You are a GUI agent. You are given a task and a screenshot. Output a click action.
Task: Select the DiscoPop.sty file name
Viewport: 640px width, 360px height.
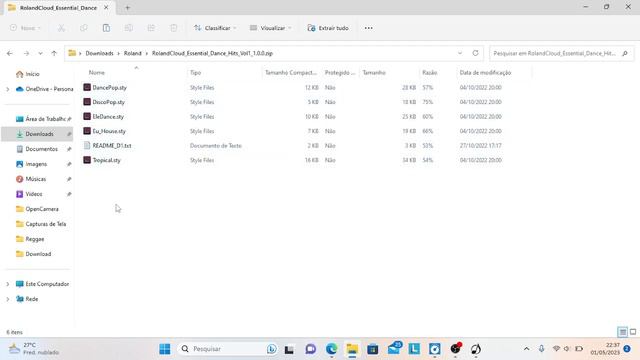(x=109, y=102)
